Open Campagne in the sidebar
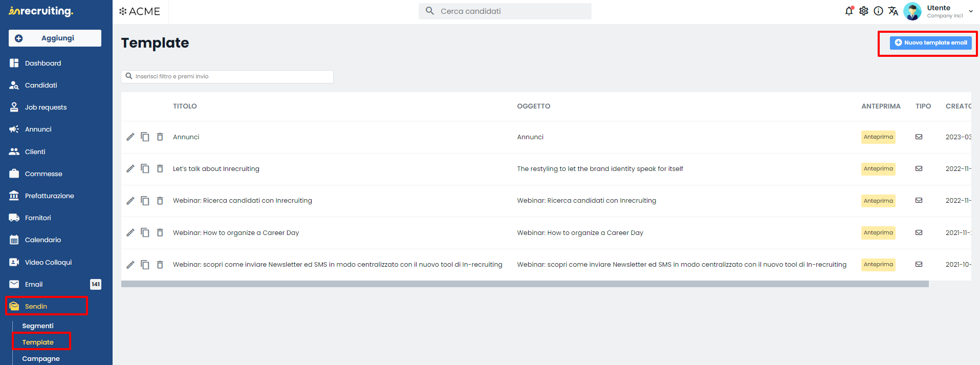This screenshot has width=980, height=365. (41, 358)
